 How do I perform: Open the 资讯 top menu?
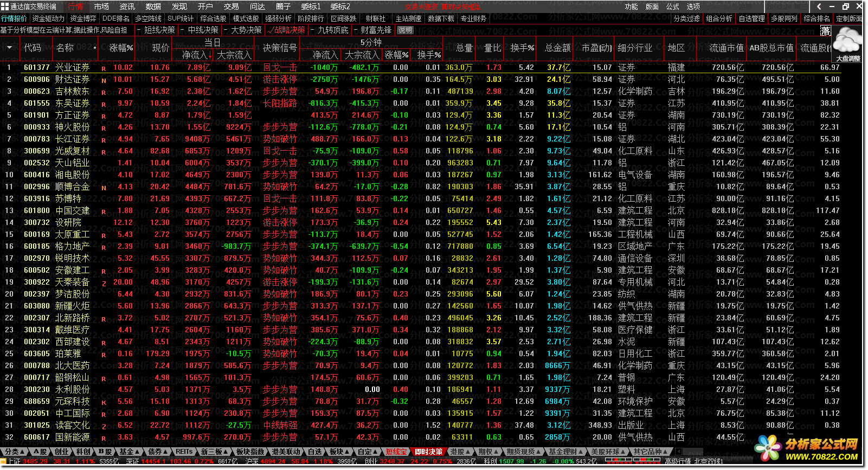click(x=127, y=7)
